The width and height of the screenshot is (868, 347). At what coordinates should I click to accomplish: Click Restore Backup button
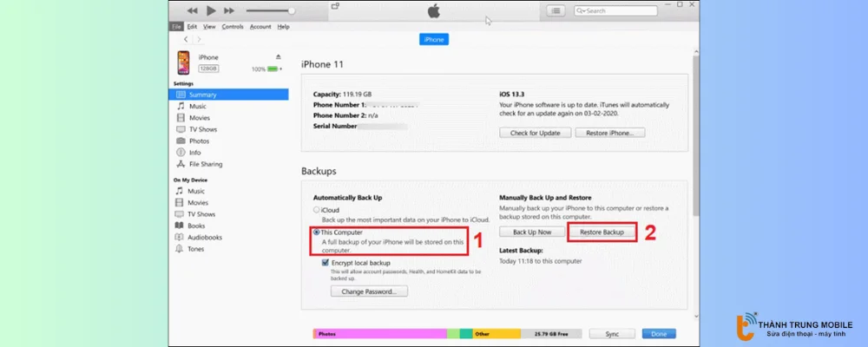pyautogui.click(x=602, y=232)
